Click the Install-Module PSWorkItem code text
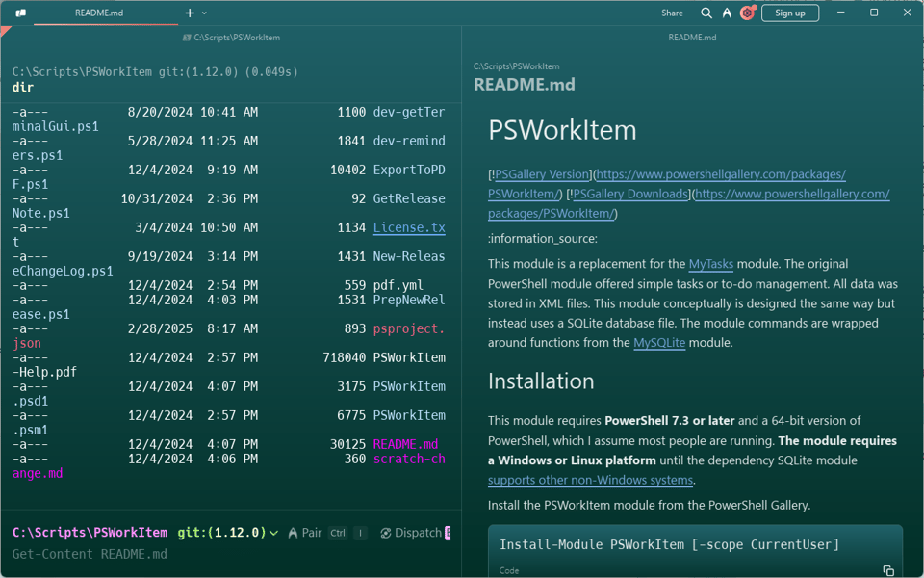The height and width of the screenshot is (578, 924). pyautogui.click(x=670, y=545)
